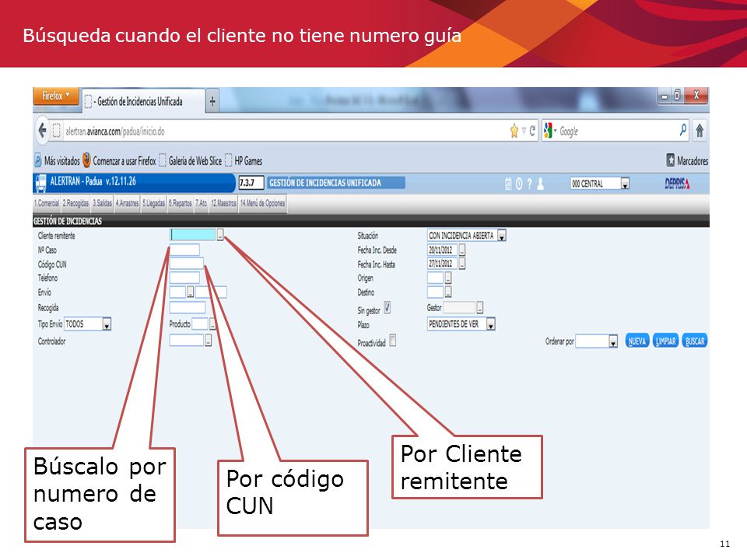
Task: Reload the page with the refresh icon
Action: coord(532,131)
